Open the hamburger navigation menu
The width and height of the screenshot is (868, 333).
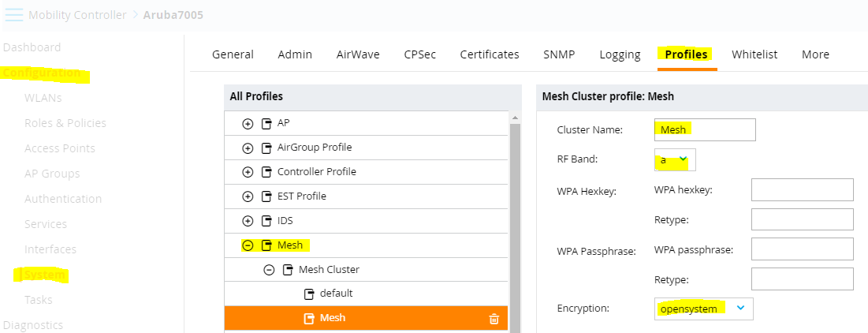(14, 15)
